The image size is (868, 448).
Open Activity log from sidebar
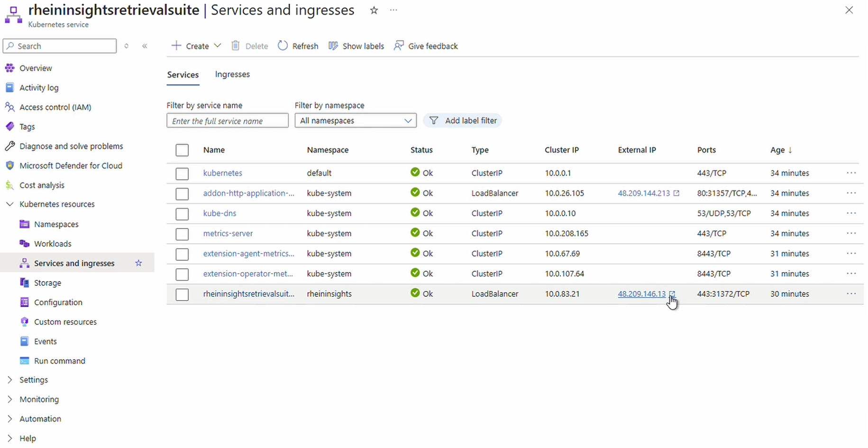[39, 88]
